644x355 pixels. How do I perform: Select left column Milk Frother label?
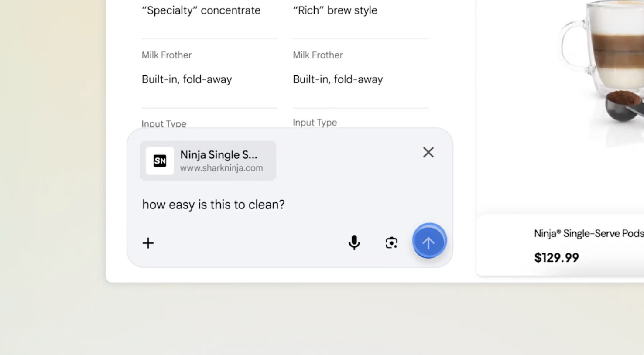(167, 55)
